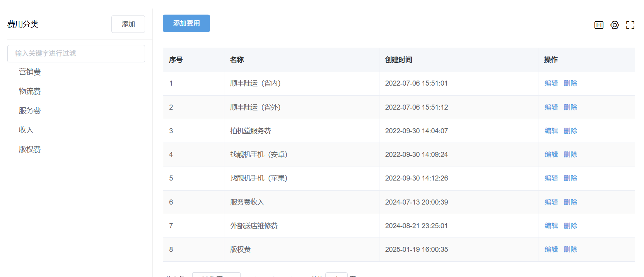
Task: Edit the 找靓机手机（苹果）row
Action: [x=551, y=178]
